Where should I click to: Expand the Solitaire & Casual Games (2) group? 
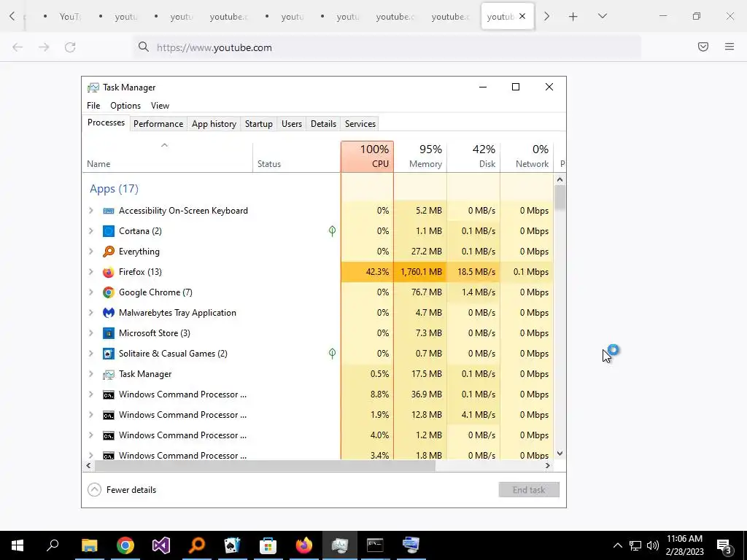click(x=91, y=354)
